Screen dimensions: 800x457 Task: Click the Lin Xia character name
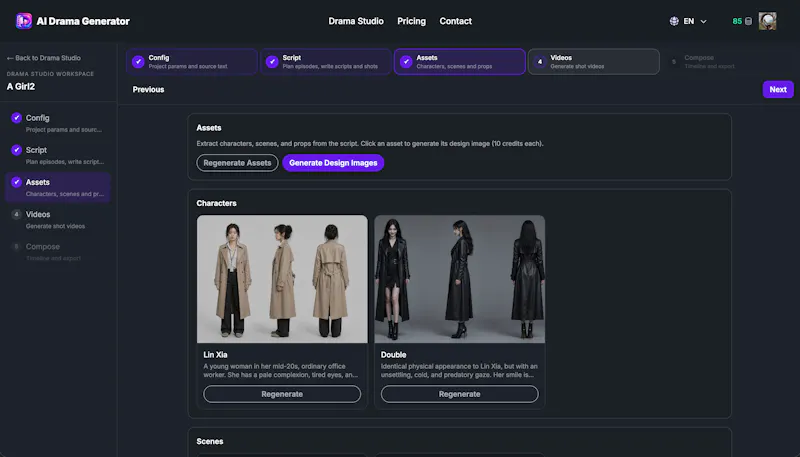click(x=215, y=354)
